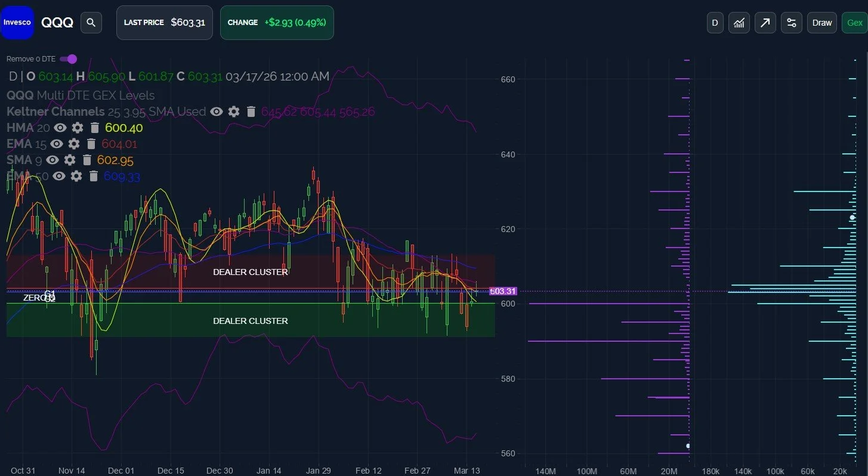Viewport: 868px width, 476px height.
Task: Click the 660 price axis label
Action: click(508, 79)
